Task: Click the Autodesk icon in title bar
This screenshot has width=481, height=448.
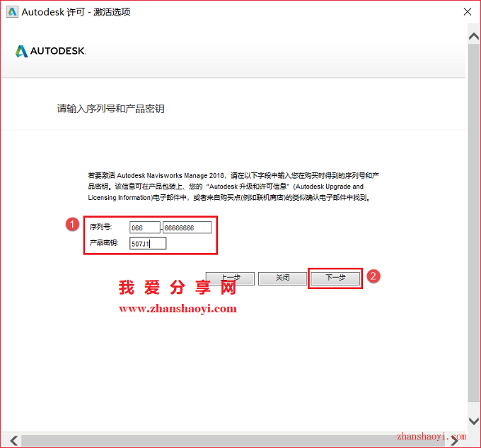Action: coord(12,12)
